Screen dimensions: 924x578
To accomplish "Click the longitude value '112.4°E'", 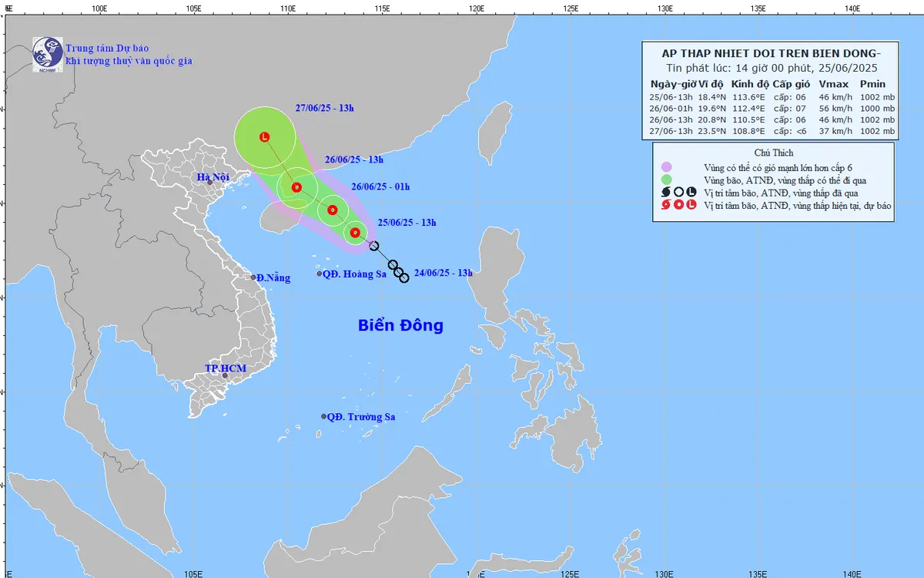I will (748, 109).
